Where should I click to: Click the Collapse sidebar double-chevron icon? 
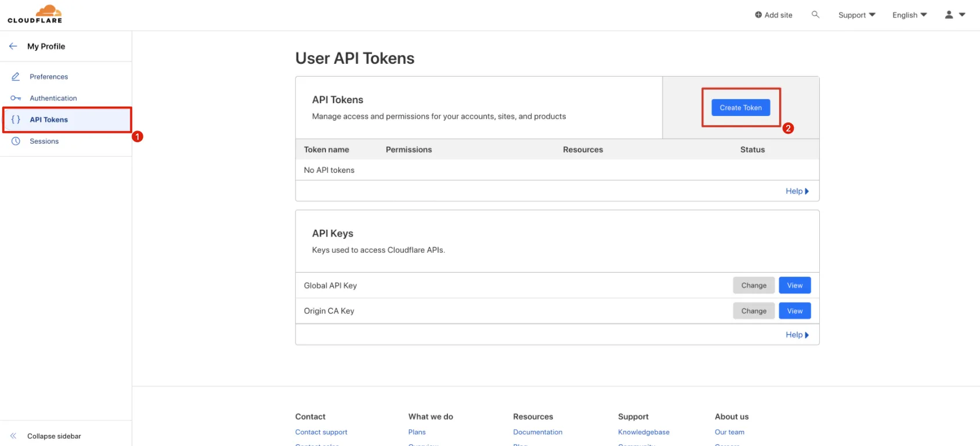[13, 436]
